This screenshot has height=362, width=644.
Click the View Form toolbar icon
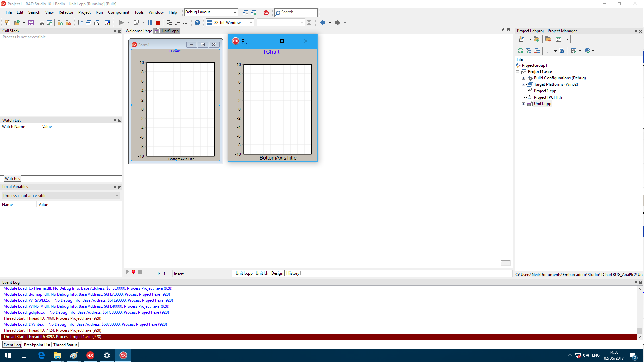89,23
